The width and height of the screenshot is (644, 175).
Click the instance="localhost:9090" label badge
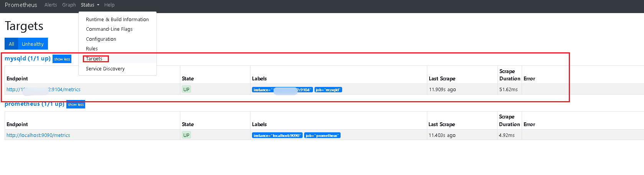tap(277, 135)
